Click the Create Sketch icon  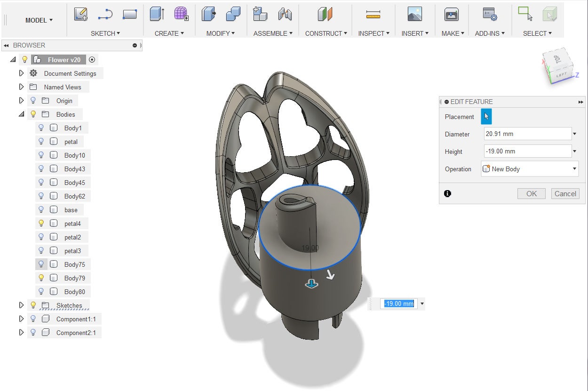81,15
